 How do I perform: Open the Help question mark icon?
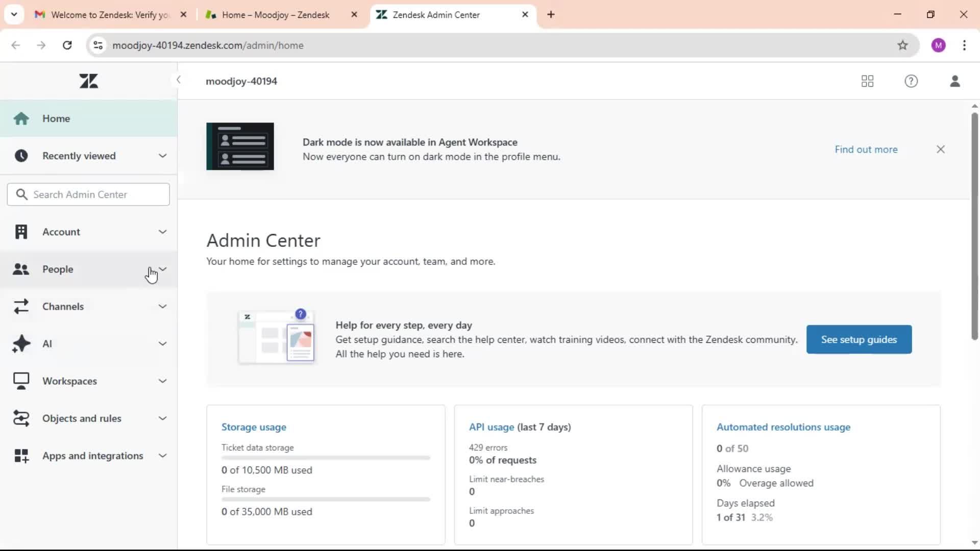(x=911, y=81)
